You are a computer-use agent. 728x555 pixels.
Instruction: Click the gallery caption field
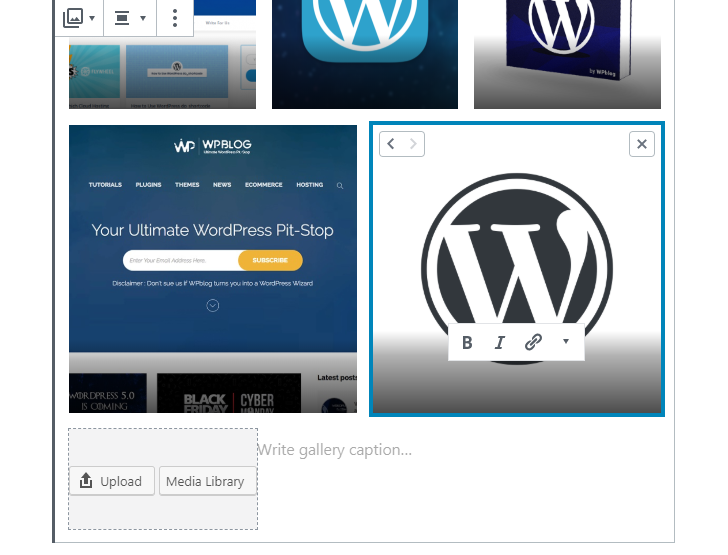[334, 450]
